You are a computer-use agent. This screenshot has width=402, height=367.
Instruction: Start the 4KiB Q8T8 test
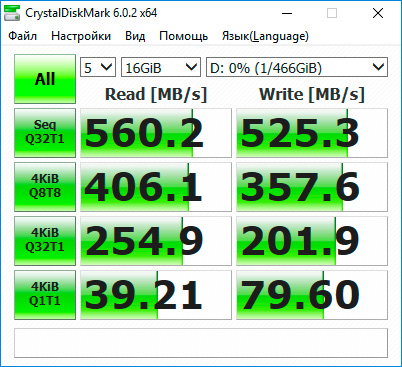tap(45, 187)
